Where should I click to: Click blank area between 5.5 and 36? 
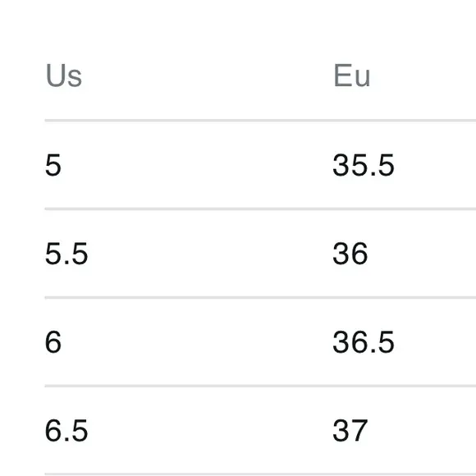coord(210,254)
